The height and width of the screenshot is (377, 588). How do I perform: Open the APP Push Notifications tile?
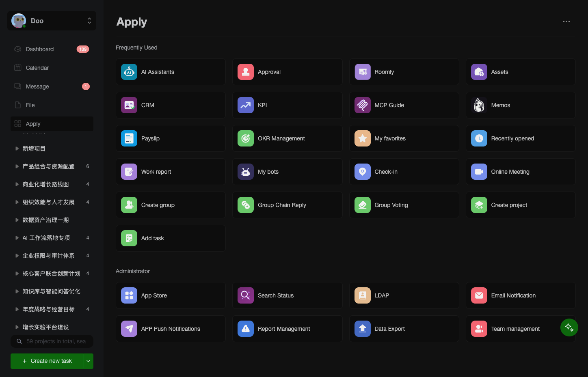[x=171, y=329]
